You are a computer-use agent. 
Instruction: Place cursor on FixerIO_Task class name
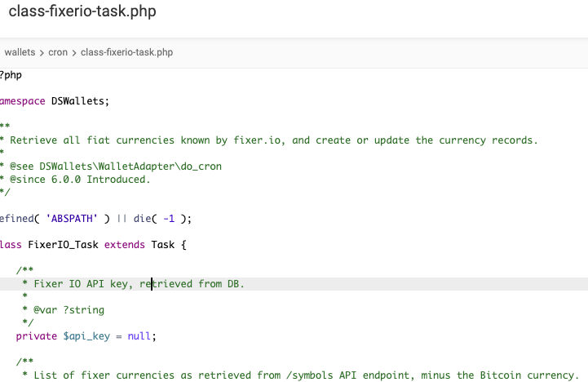point(63,245)
